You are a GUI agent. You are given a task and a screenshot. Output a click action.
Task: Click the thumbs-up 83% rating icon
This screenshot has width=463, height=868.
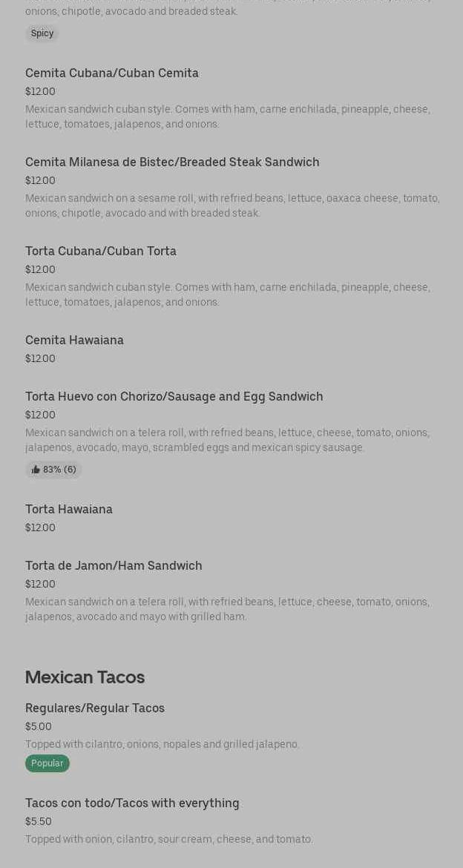click(x=36, y=470)
